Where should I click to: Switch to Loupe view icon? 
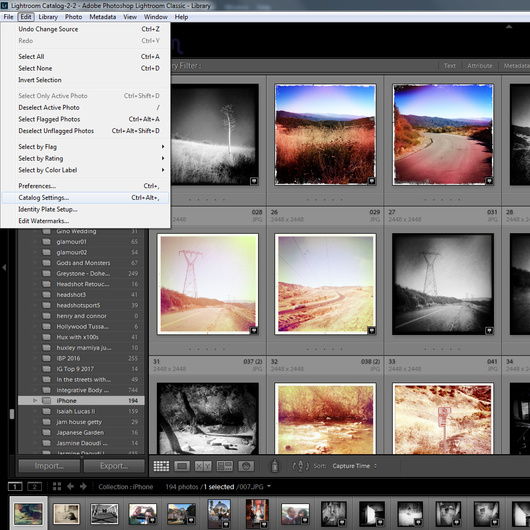[x=182, y=466]
